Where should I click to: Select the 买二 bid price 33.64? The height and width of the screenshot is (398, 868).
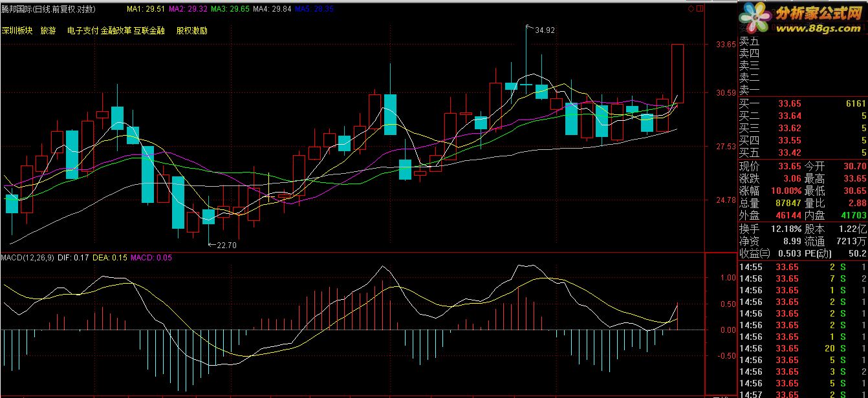(790, 116)
